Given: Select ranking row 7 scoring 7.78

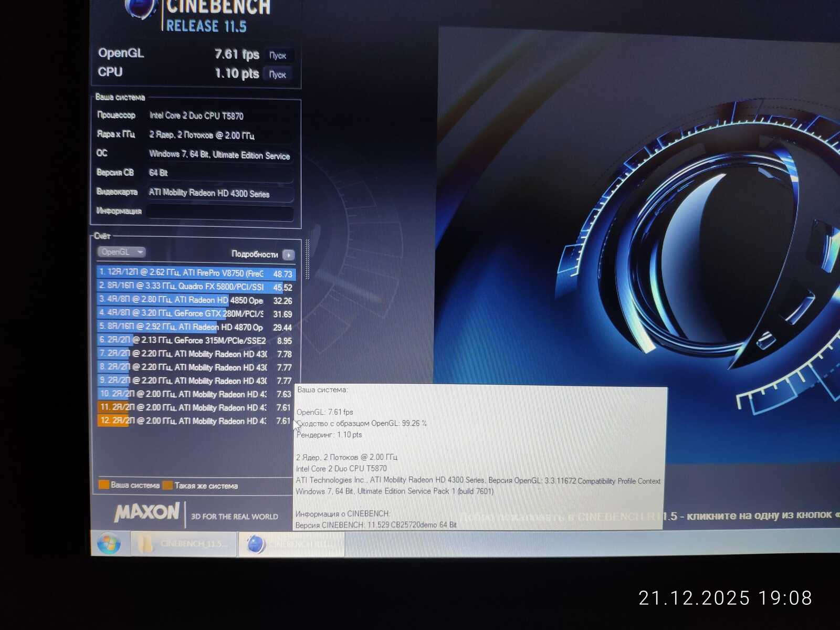Looking at the screenshot, I should click(x=196, y=354).
